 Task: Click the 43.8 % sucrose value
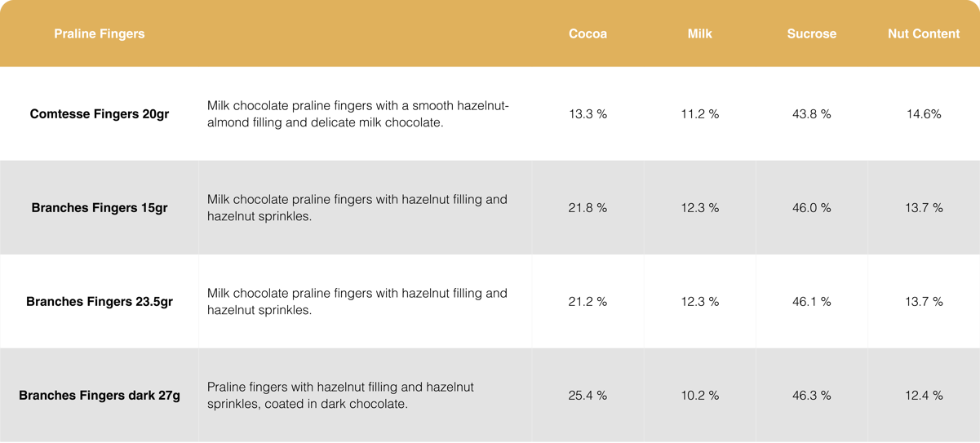click(811, 114)
